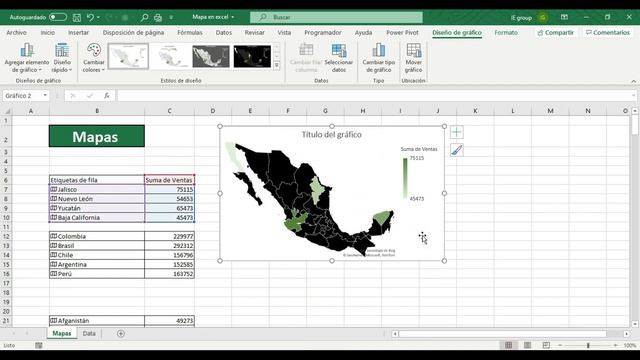Click the green Mapas title cell
This screenshot has height=360, width=640.
pyautogui.click(x=97, y=136)
